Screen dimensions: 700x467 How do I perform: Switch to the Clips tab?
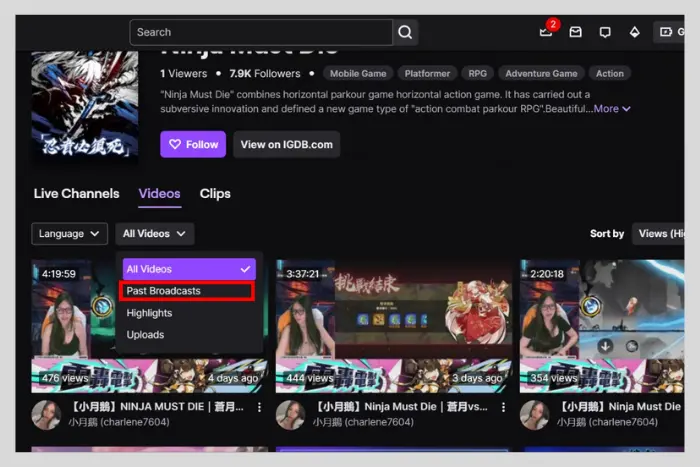click(215, 194)
